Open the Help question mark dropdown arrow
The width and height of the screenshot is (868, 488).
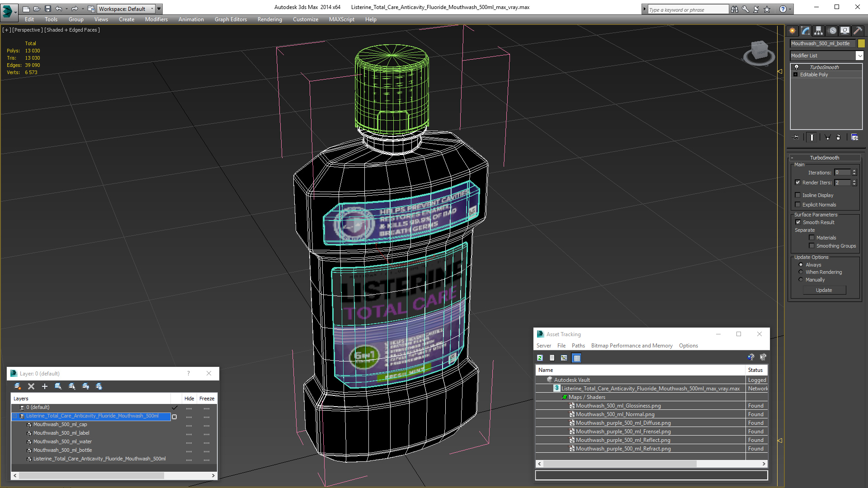coord(790,9)
